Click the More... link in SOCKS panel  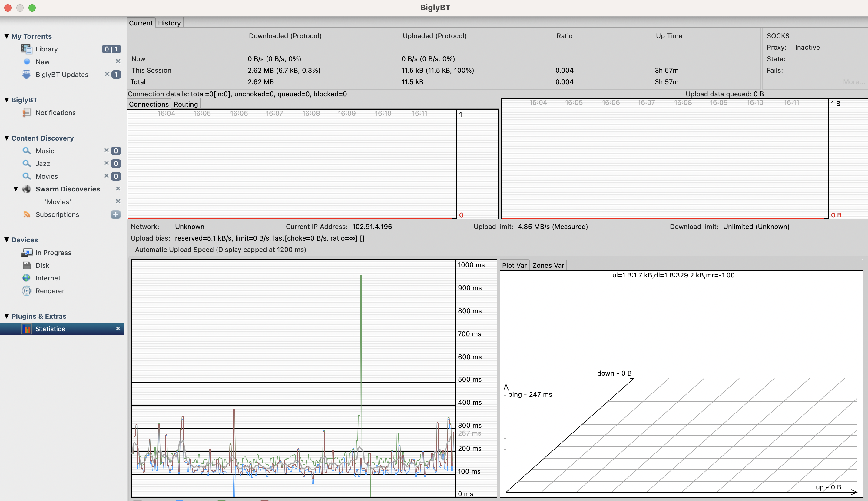coord(853,82)
